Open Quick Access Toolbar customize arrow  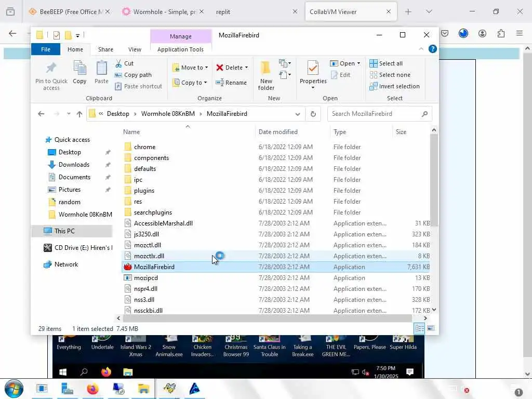tap(78, 35)
